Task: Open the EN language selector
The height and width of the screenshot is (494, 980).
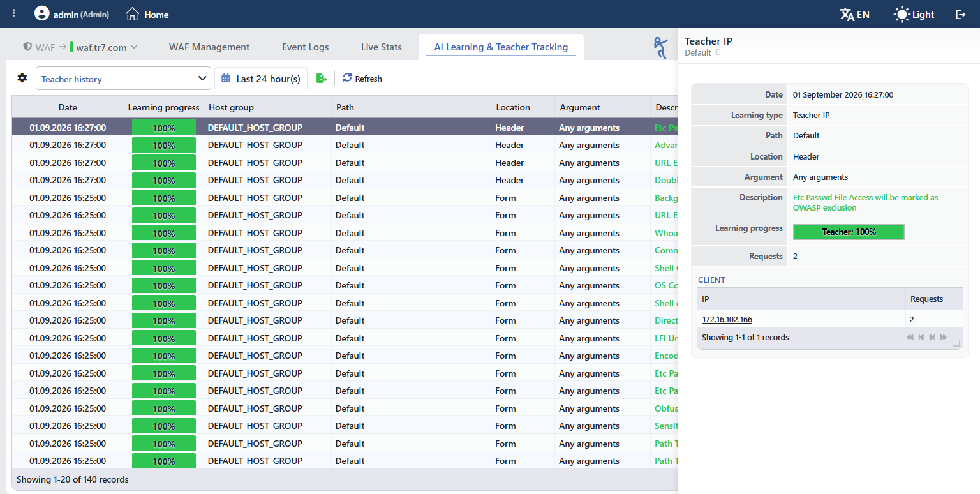Action: coord(855,14)
